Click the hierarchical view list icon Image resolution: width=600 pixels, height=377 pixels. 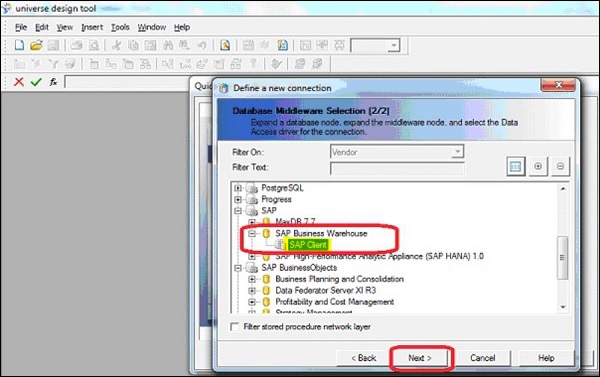click(x=515, y=166)
